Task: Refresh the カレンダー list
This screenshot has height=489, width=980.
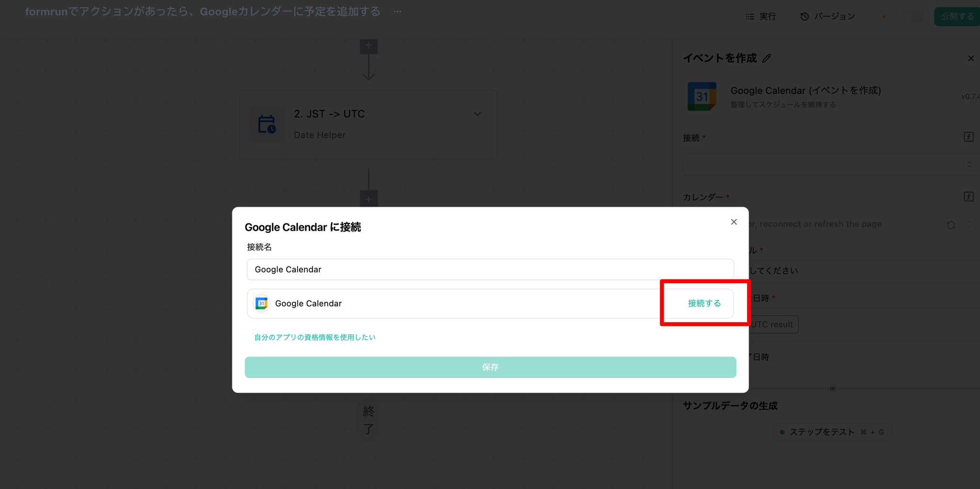Action: click(951, 224)
